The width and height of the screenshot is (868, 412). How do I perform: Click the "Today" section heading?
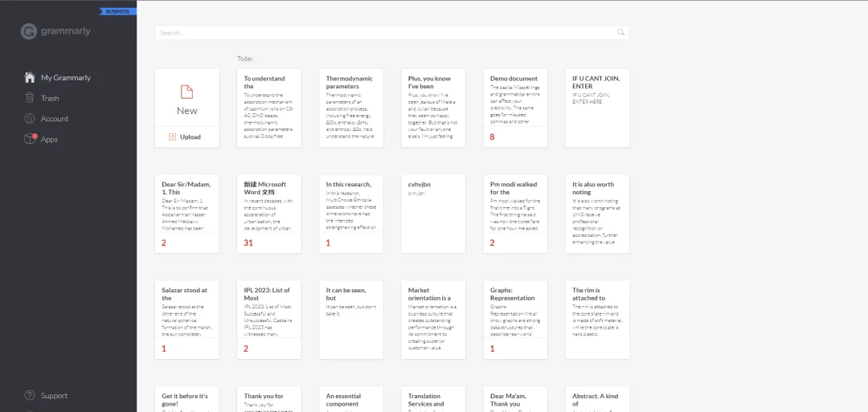tap(245, 58)
